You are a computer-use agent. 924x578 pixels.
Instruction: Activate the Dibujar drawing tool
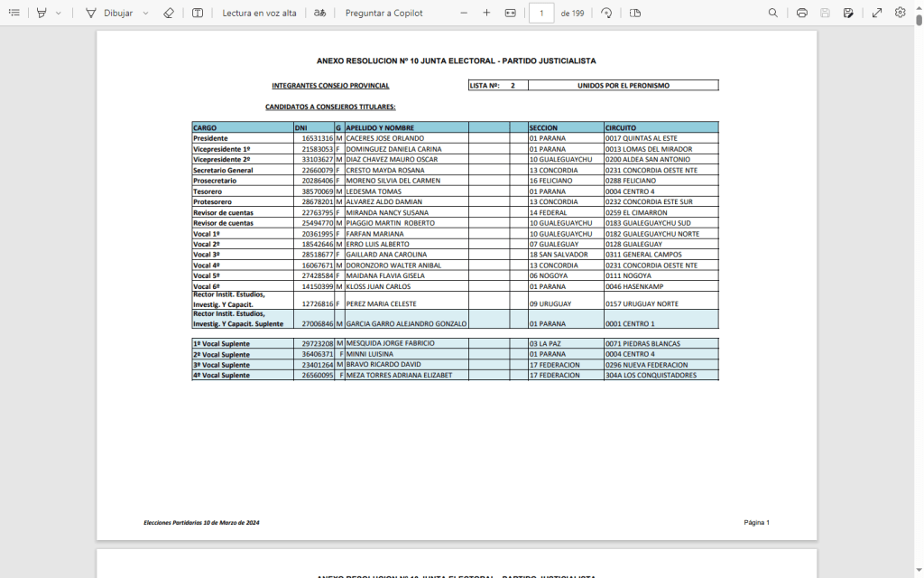coord(108,13)
